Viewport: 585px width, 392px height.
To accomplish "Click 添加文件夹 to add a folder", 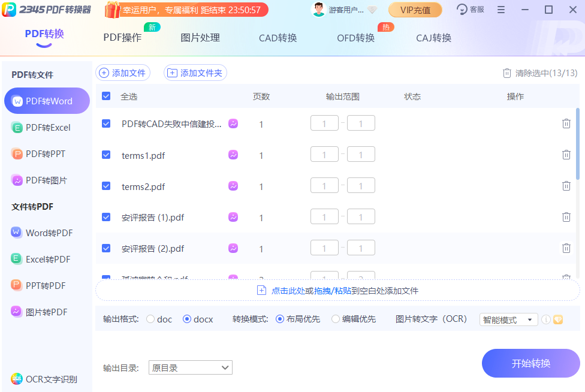I will [195, 73].
